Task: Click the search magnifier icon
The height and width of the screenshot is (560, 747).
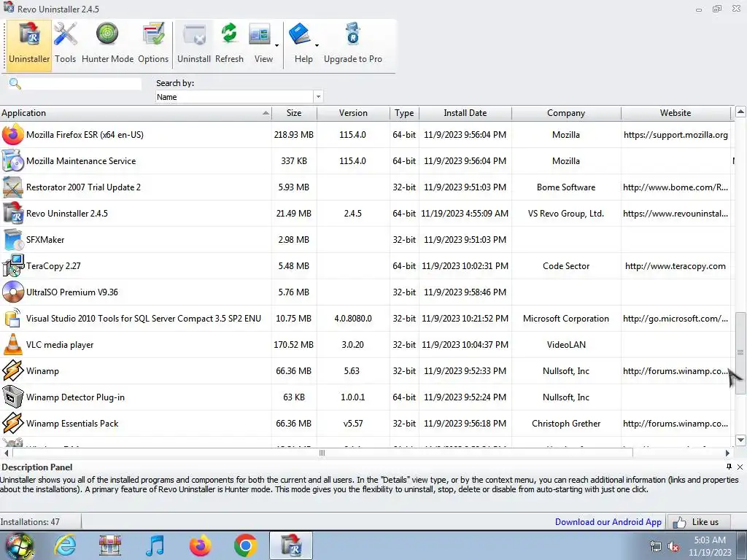Action: tap(15, 84)
